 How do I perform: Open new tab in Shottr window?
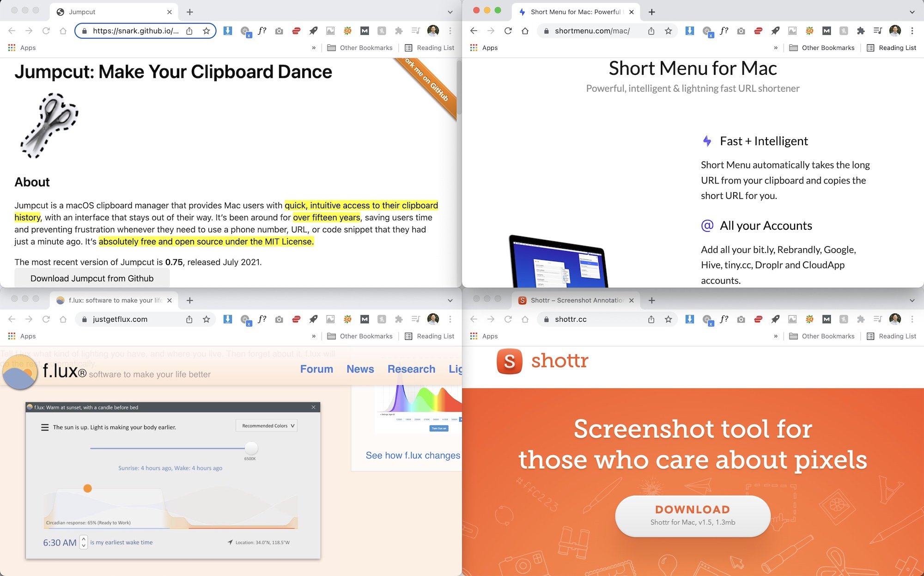click(651, 300)
